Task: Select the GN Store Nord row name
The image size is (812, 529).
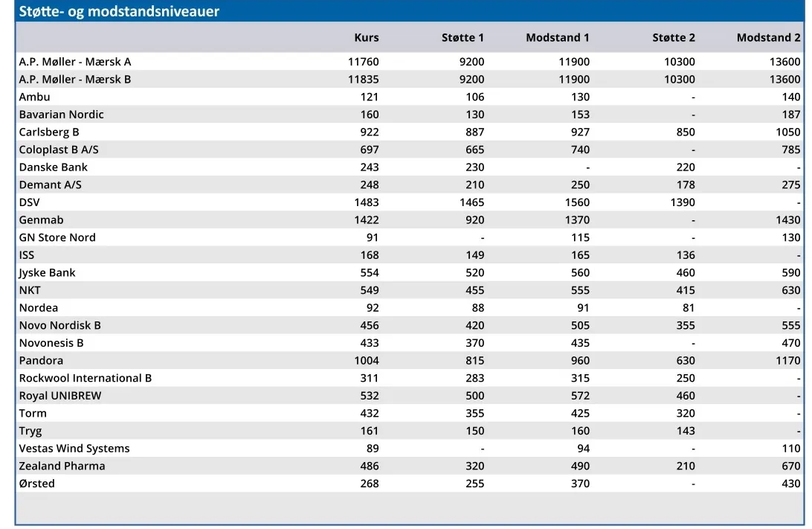Action: [57, 237]
